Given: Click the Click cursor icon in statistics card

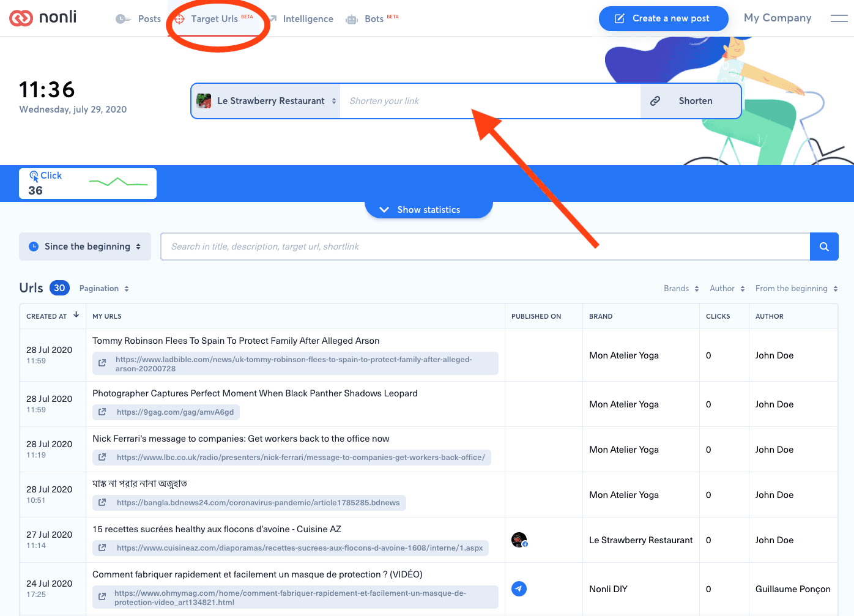Looking at the screenshot, I should [34, 176].
